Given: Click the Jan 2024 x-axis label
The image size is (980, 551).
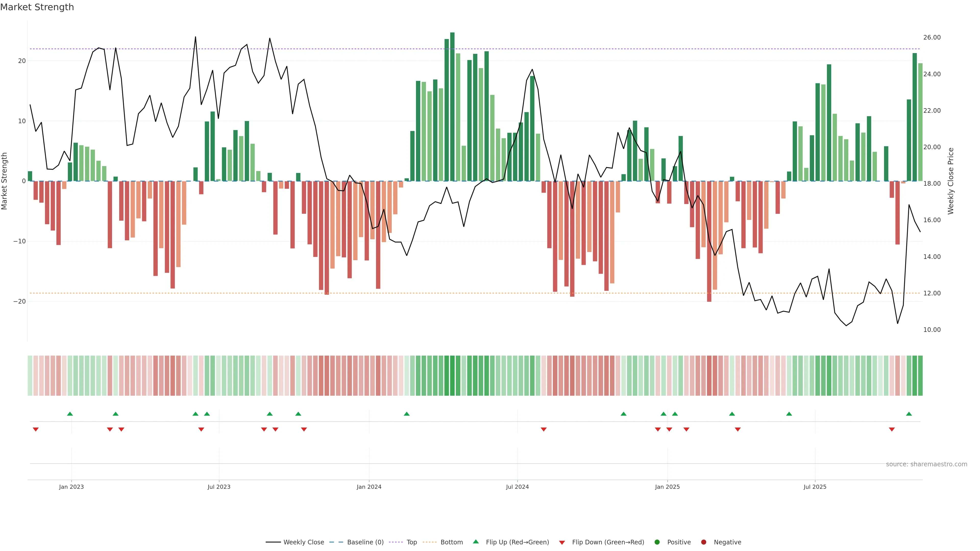Looking at the screenshot, I should pyautogui.click(x=369, y=487).
